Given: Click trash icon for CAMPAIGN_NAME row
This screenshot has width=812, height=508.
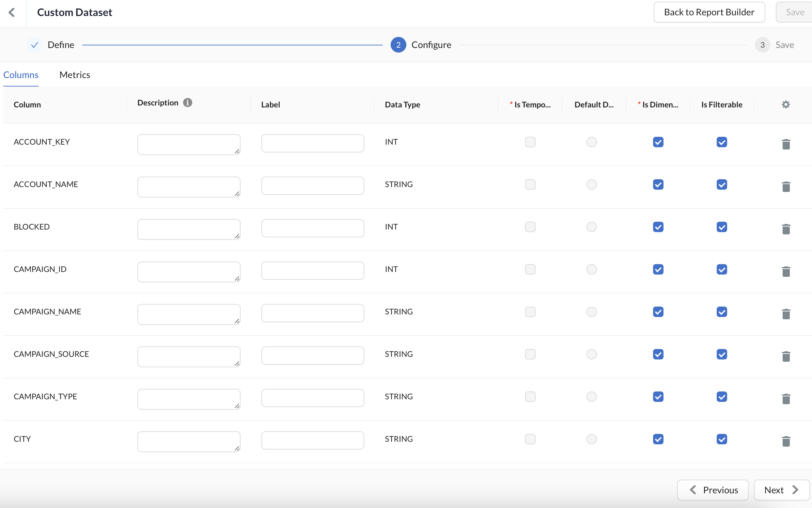Looking at the screenshot, I should tap(786, 314).
